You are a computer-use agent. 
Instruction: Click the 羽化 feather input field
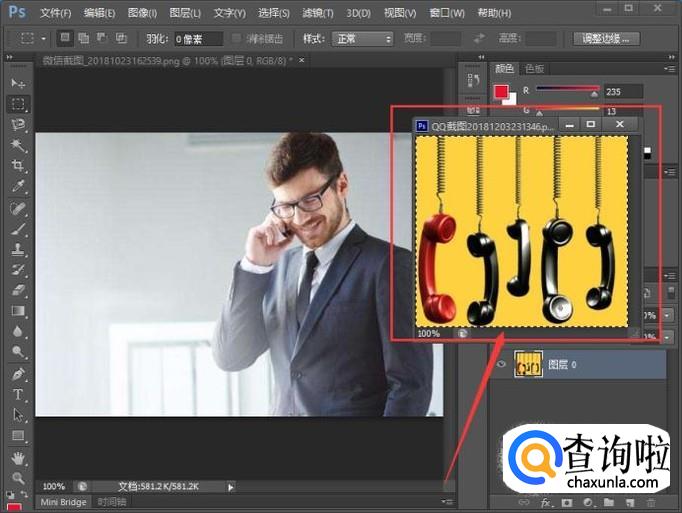click(199, 39)
